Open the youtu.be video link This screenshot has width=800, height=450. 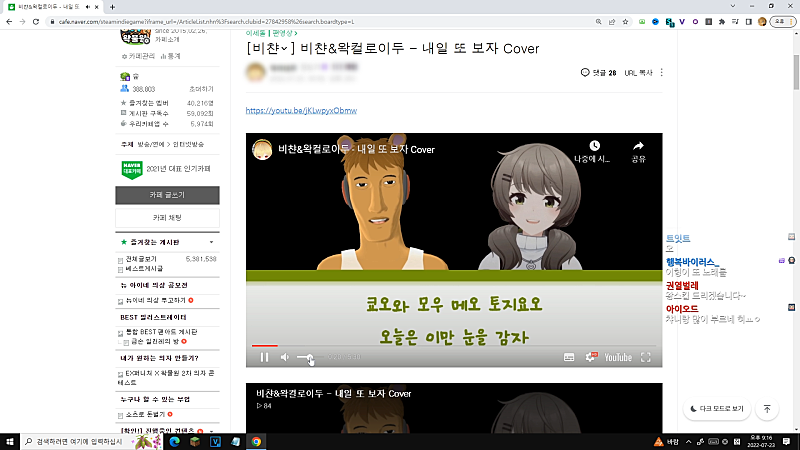[301, 110]
